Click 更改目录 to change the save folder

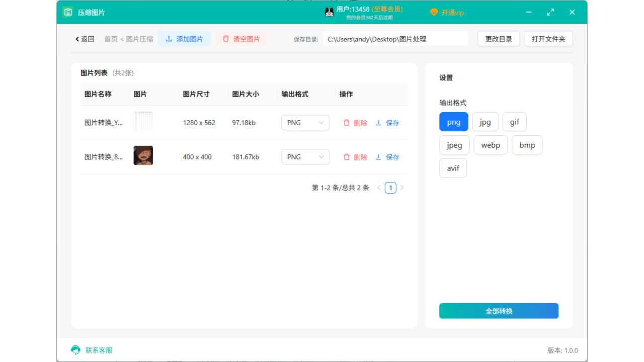click(498, 39)
